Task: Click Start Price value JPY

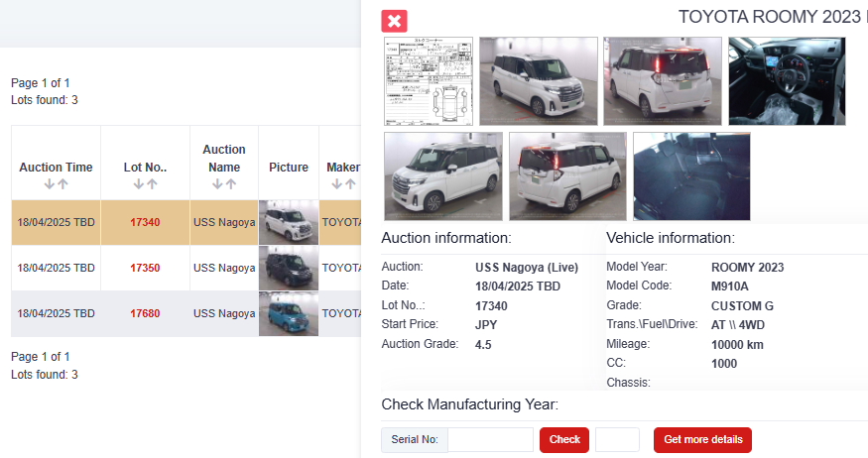Action: click(x=486, y=325)
